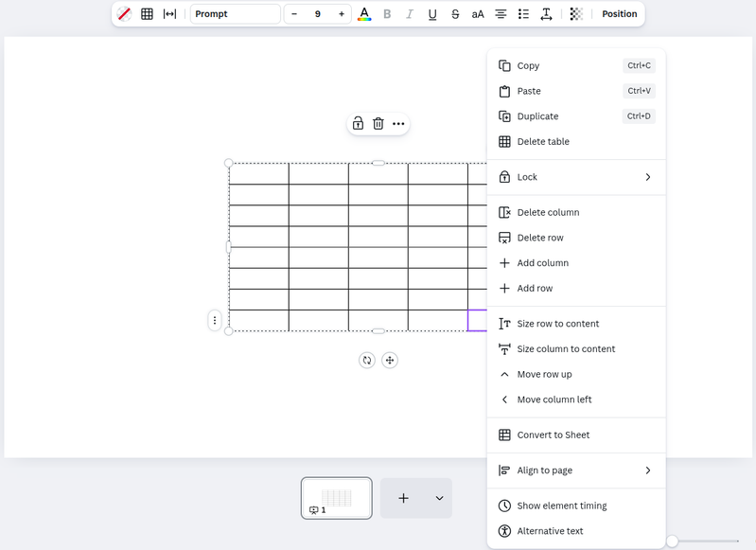Viewport: 756px width, 550px height.
Task: Click the rotate handle below the table
Action: pos(367,360)
